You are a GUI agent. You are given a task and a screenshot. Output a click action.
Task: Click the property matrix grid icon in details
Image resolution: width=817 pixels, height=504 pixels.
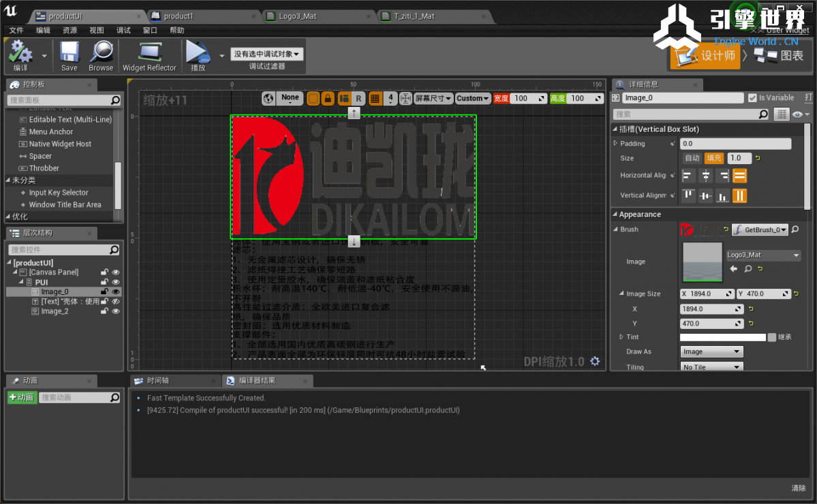pos(781,114)
